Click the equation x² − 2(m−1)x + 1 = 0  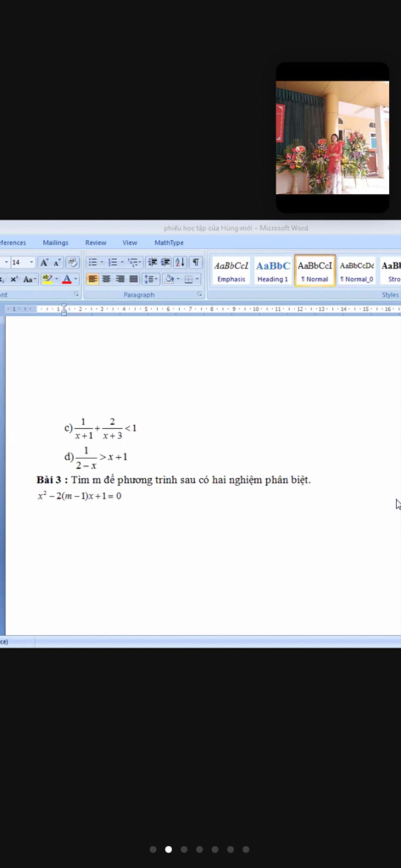tap(79, 496)
